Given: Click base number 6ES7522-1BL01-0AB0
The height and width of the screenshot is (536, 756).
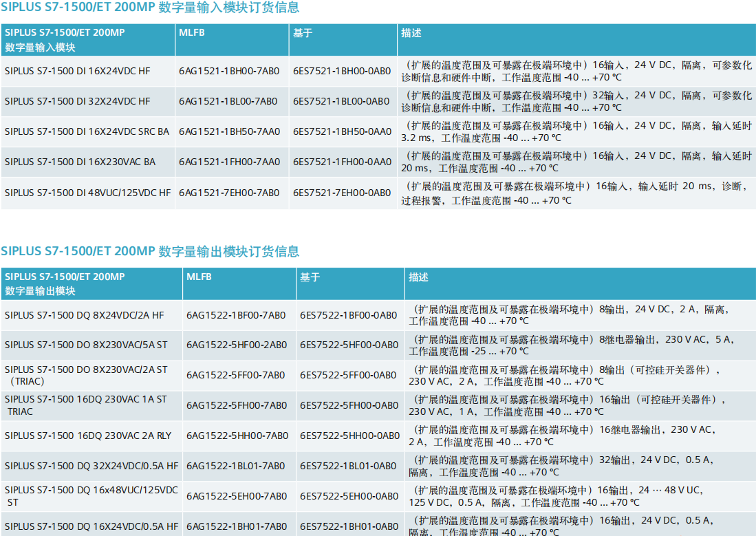Looking at the screenshot, I should pyautogui.click(x=348, y=466).
